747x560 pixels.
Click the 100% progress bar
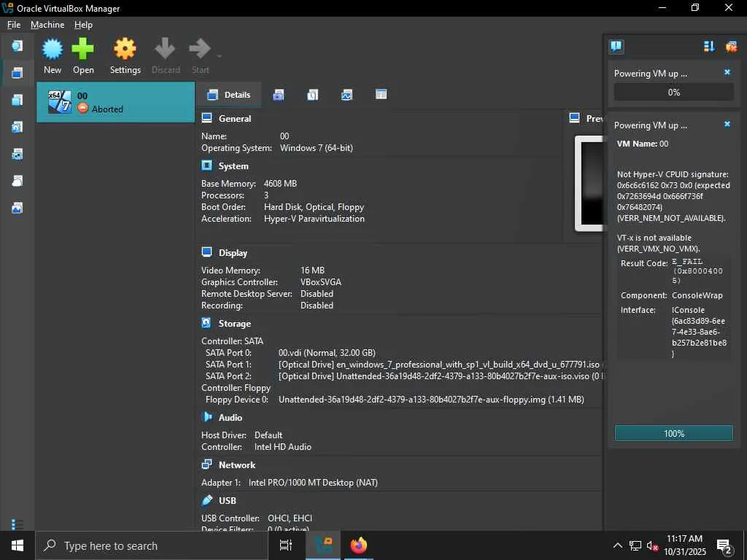[x=673, y=433]
